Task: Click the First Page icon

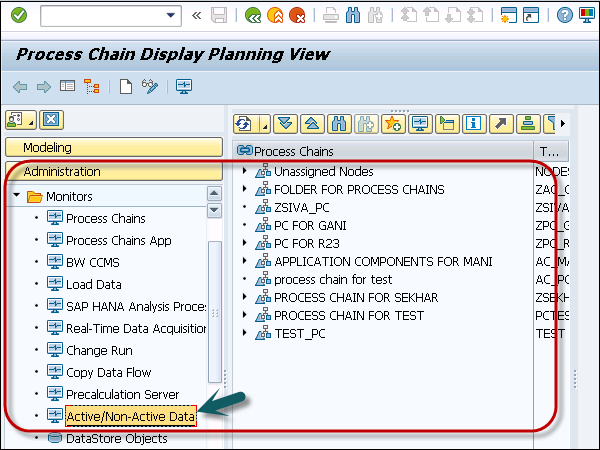Action: point(409,16)
